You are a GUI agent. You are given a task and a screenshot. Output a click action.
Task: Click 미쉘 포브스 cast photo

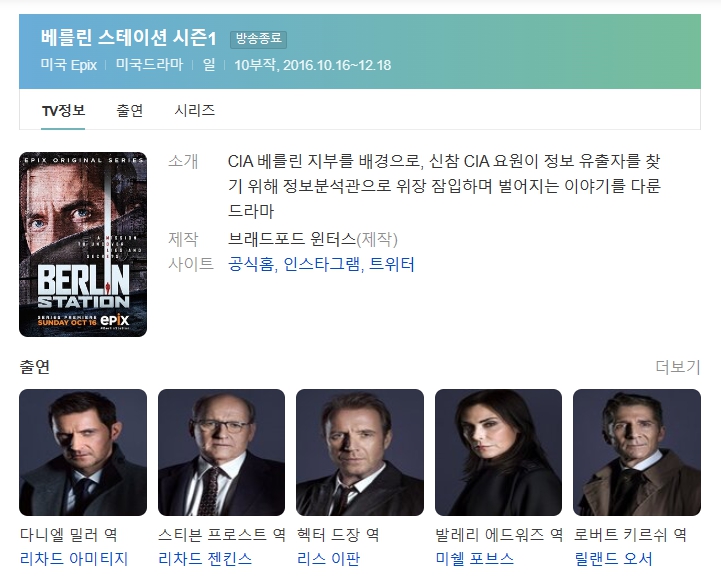pyautogui.click(x=498, y=453)
